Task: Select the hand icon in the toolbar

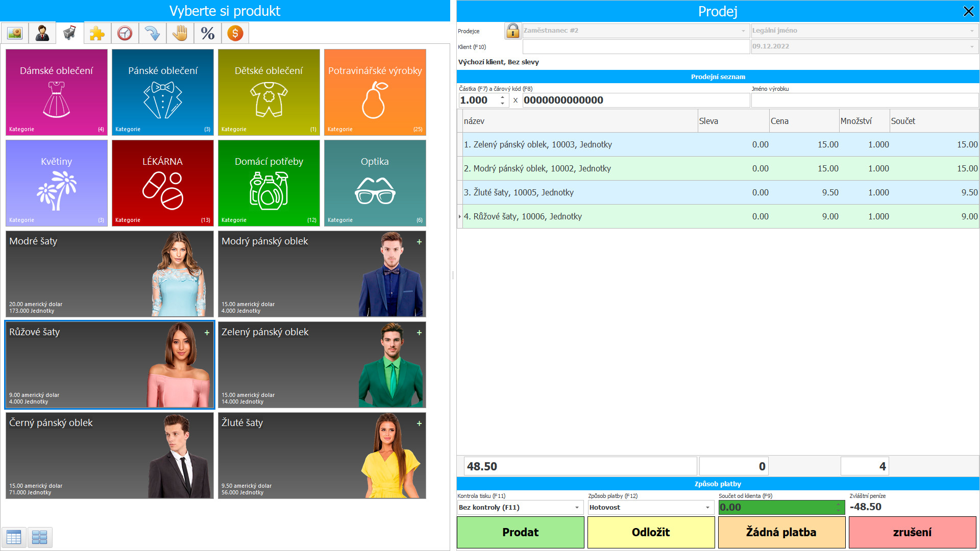Action: [x=180, y=33]
